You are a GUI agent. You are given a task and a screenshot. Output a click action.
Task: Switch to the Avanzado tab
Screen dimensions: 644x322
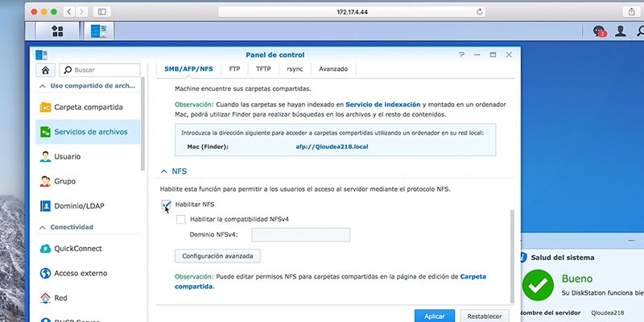tap(333, 69)
